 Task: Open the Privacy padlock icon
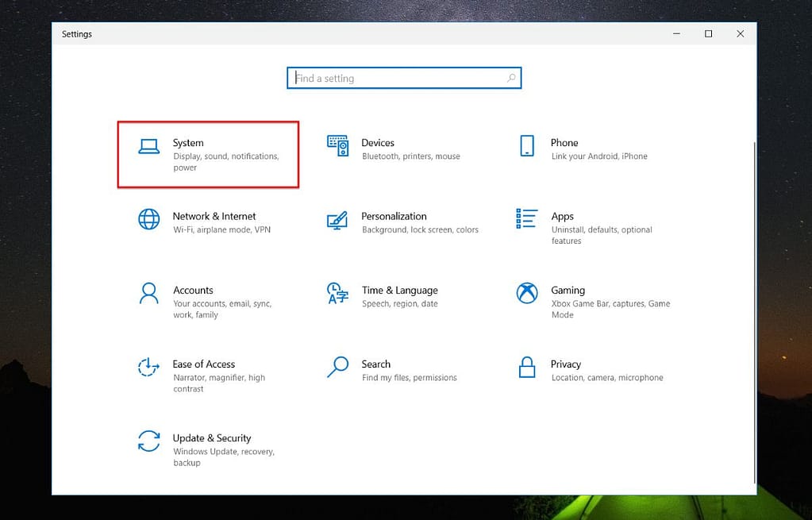tap(527, 367)
